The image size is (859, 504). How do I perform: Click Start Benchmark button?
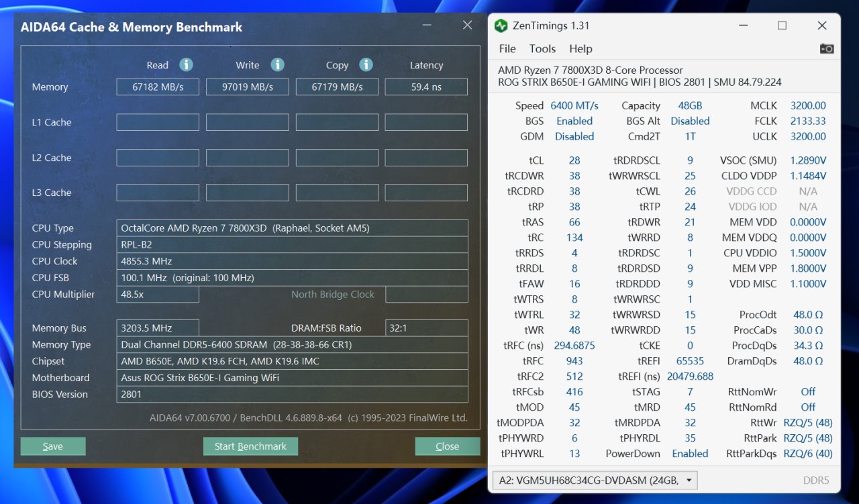[250, 446]
